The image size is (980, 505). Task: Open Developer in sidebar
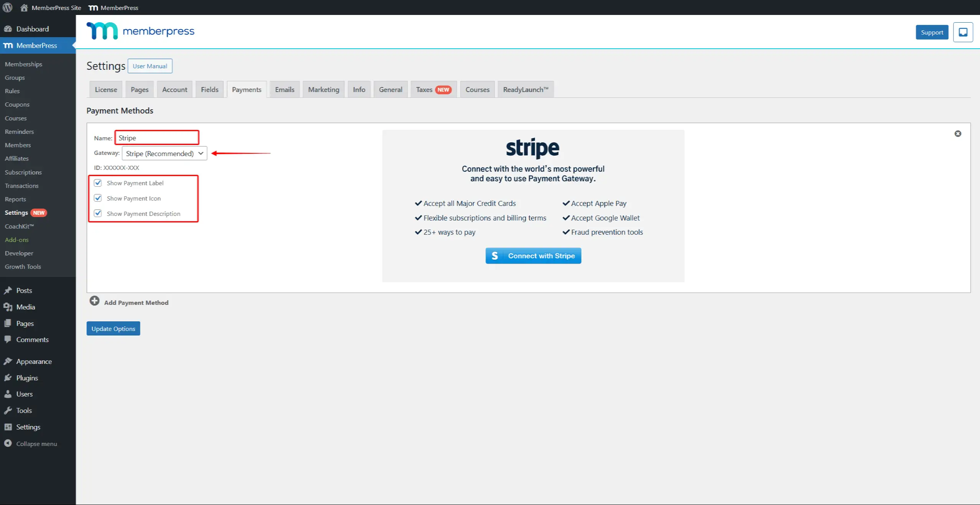pyautogui.click(x=19, y=253)
